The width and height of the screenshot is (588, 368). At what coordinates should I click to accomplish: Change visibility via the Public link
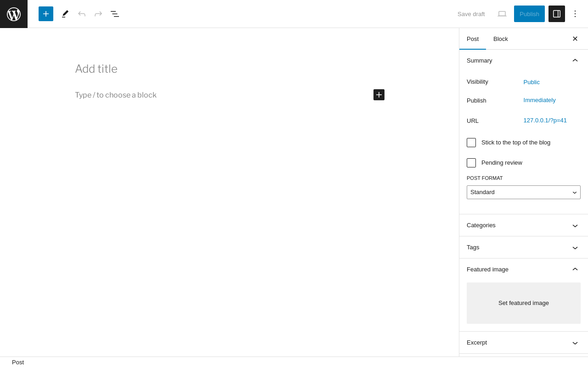[531, 82]
